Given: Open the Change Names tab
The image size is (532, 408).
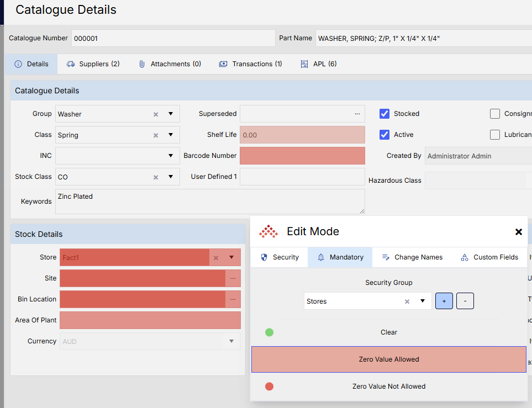Looking at the screenshot, I should click(x=412, y=257).
